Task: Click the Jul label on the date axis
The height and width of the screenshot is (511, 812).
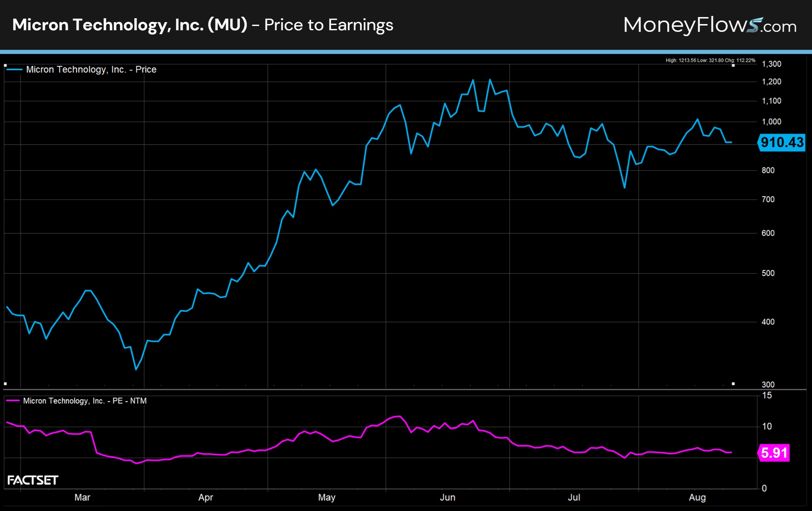Action: click(574, 497)
